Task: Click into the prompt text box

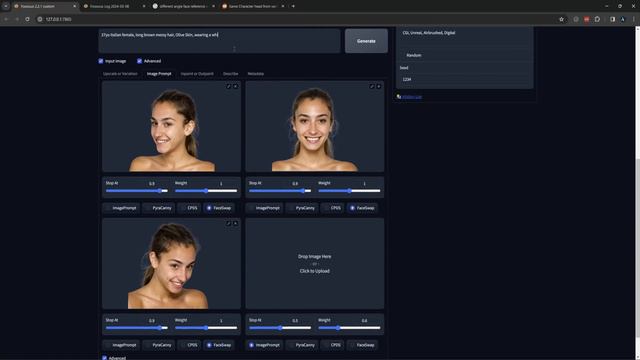Action: click(220, 41)
